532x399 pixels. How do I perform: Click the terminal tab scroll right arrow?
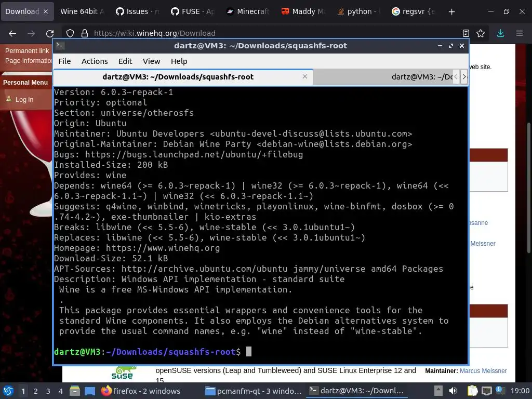pos(464,77)
